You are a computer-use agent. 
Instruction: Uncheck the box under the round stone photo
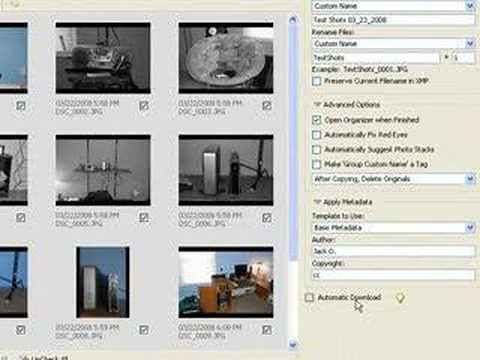(x=267, y=106)
